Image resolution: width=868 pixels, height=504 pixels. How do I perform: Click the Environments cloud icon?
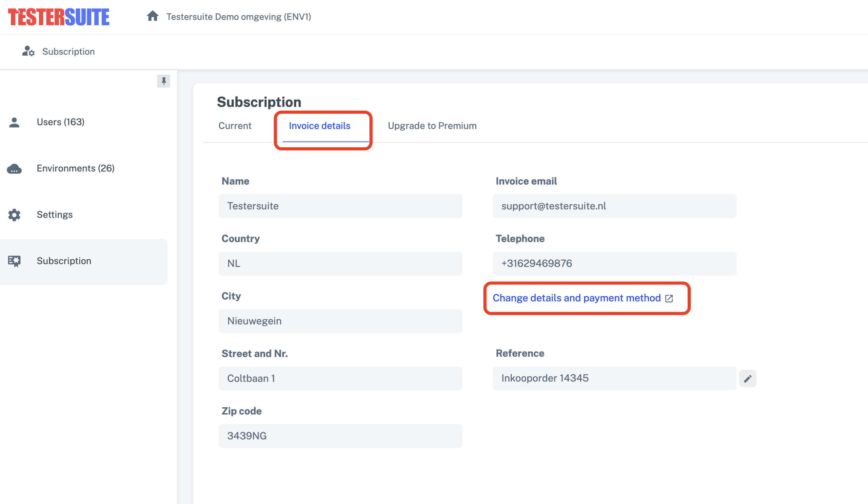[14, 169]
